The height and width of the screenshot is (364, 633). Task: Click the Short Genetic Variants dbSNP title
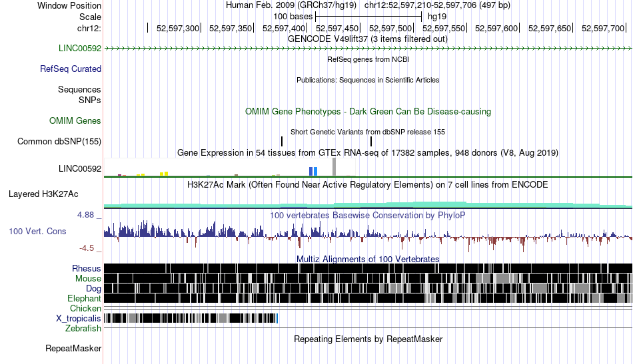point(368,132)
